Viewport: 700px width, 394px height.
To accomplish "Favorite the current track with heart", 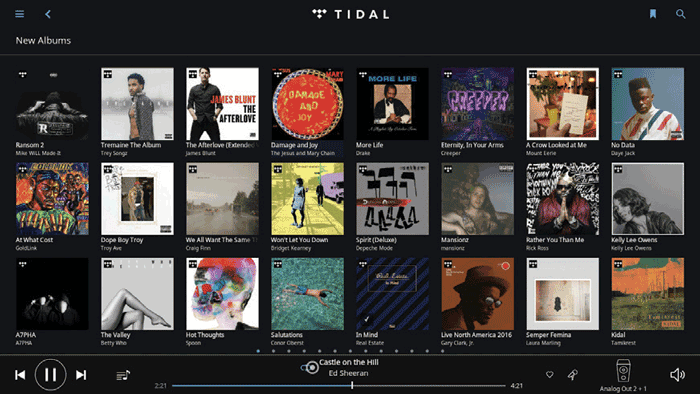I will pos(550,375).
